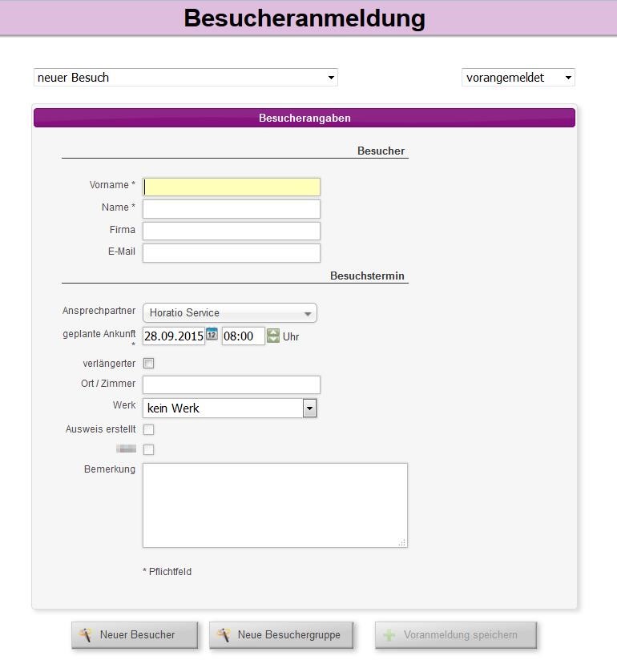This screenshot has width=617, height=672.
Task: Click inside the Bemerkung text area
Action: point(274,505)
